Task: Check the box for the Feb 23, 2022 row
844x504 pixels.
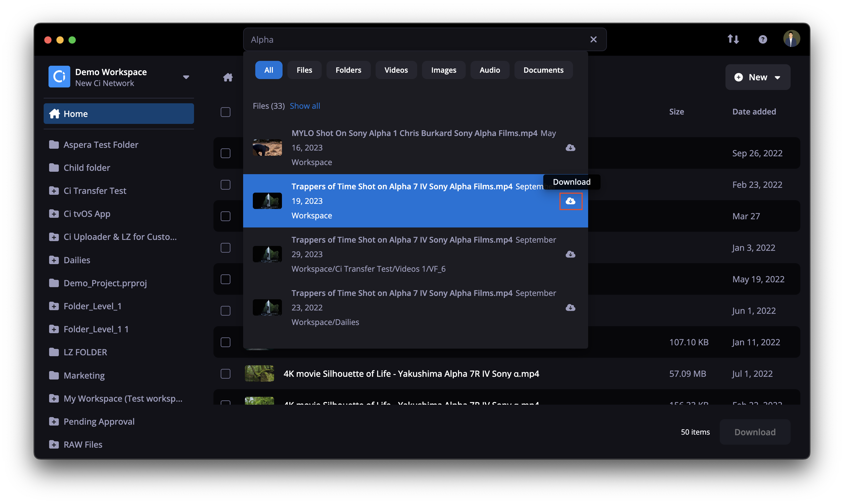Action: 225,185
